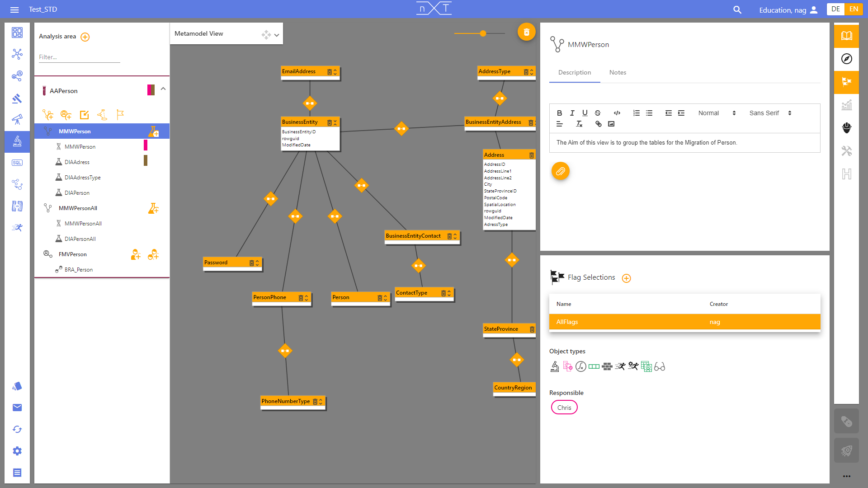This screenshot has height=488, width=868.
Task: Click the orange trash button in diagram
Action: coord(526,32)
